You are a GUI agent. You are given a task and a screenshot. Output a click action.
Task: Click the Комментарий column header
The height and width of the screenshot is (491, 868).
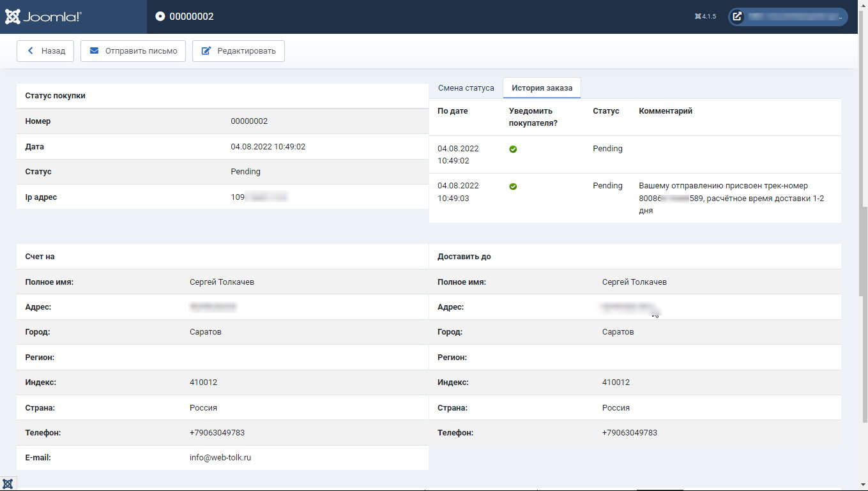coord(665,111)
